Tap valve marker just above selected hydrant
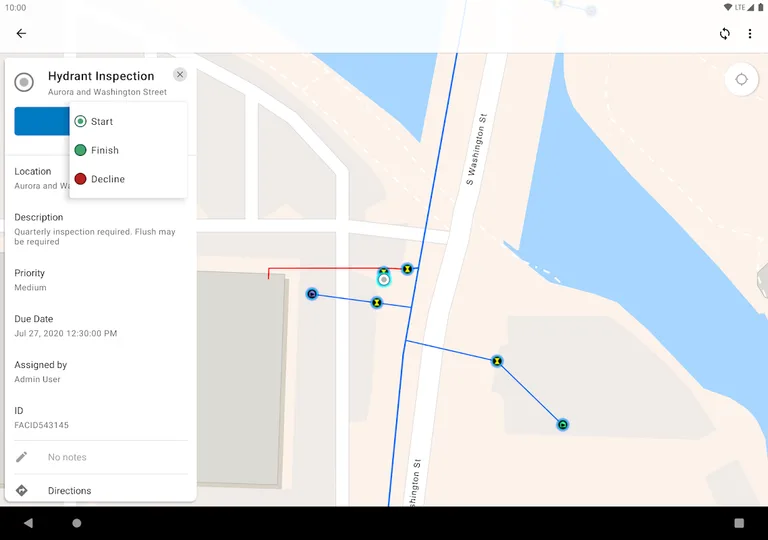Screen dimensions: 768x540 point(384,270)
